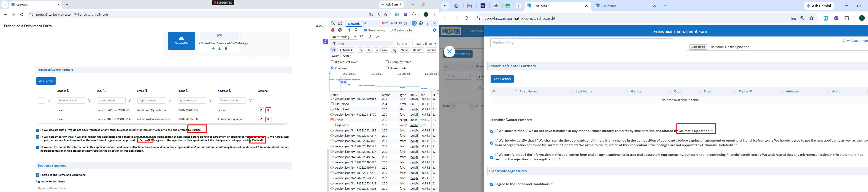
Task: Open network conditions wifi icon in DevTools
Action: point(362,37)
